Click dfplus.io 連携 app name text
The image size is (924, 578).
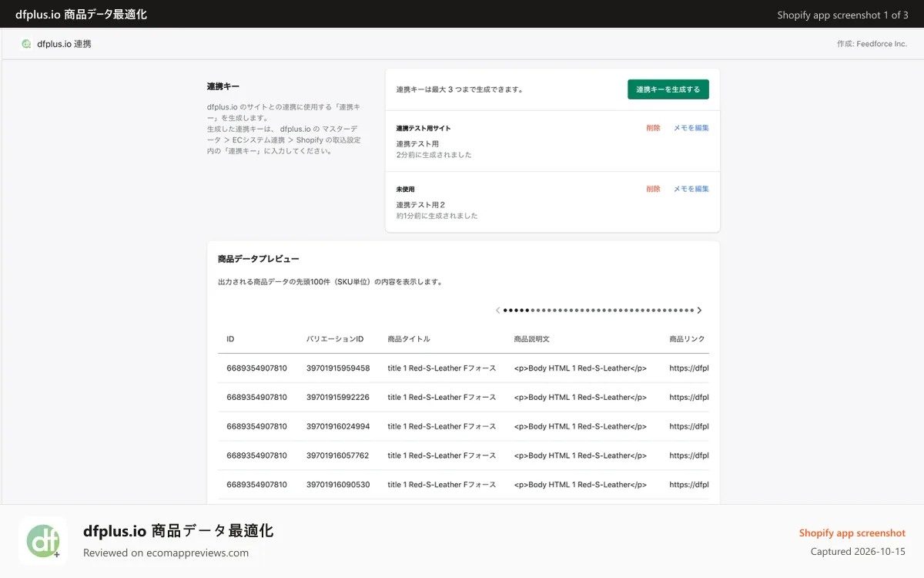[x=64, y=44]
